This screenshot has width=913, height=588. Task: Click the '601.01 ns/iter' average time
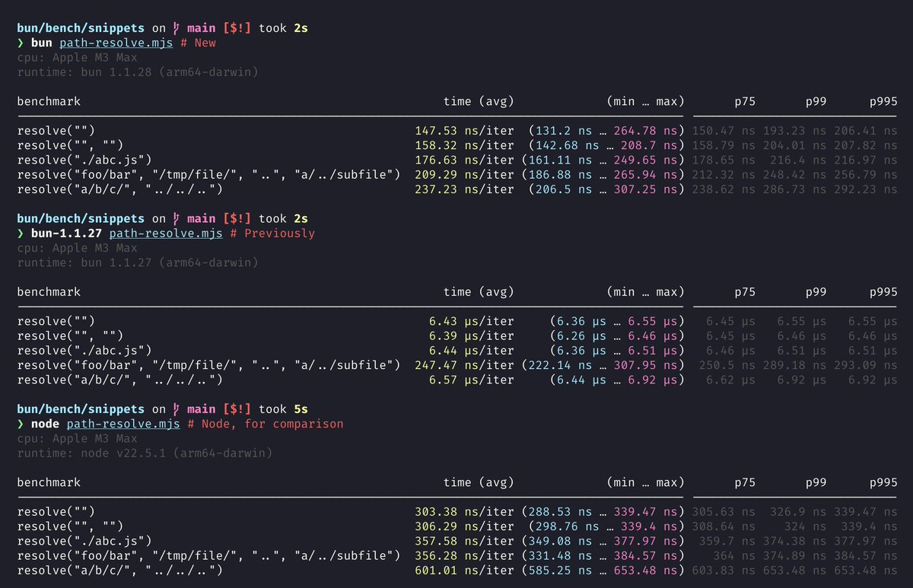pos(464,570)
